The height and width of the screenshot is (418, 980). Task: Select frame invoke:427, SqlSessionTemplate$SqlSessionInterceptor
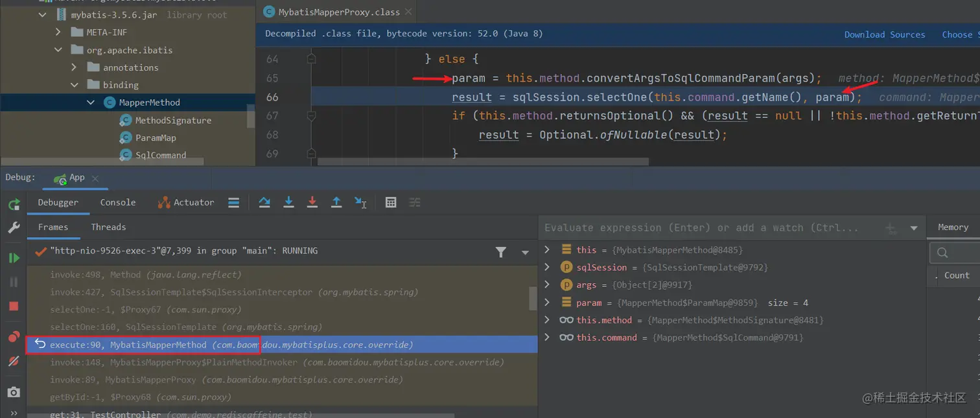click(282, 292)
